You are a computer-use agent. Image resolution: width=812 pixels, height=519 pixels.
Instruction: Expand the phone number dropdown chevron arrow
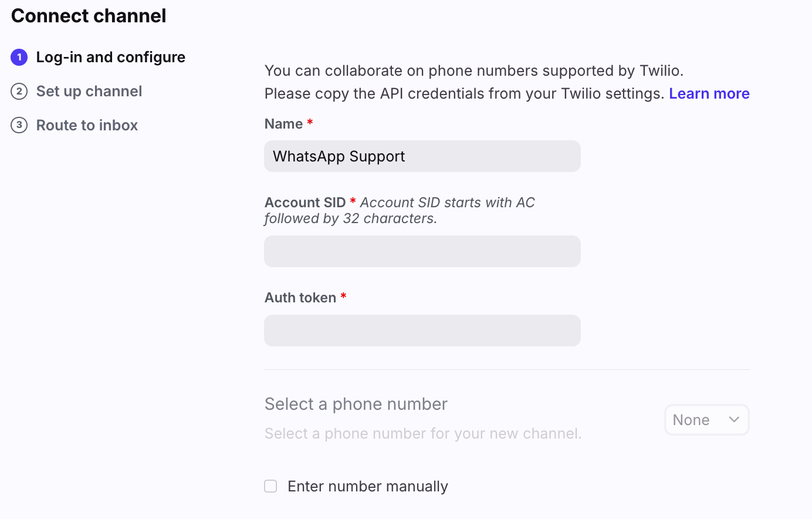[x=733, y=419]
